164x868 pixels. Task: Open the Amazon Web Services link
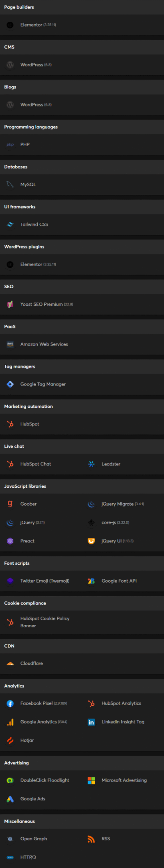(x=44, y=344)
